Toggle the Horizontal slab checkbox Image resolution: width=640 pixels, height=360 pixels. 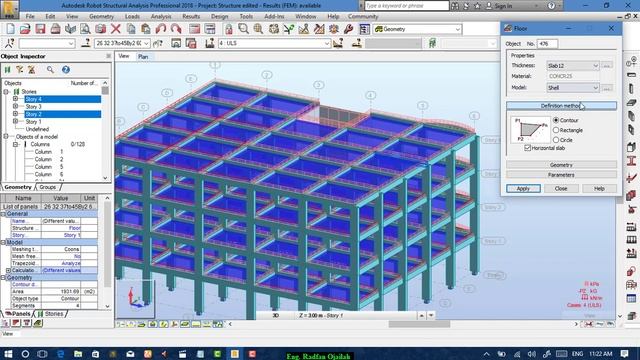point(527,148)
